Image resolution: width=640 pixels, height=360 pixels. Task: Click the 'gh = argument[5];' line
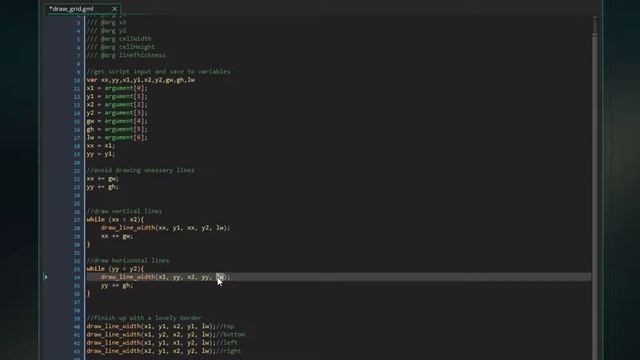point(117,129)
